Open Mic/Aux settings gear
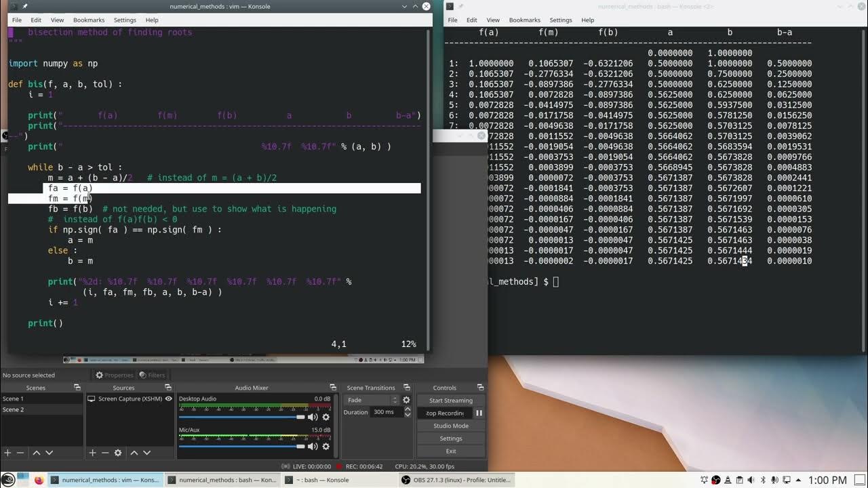This screenshot has width=868, height=488. click(325, 446)
